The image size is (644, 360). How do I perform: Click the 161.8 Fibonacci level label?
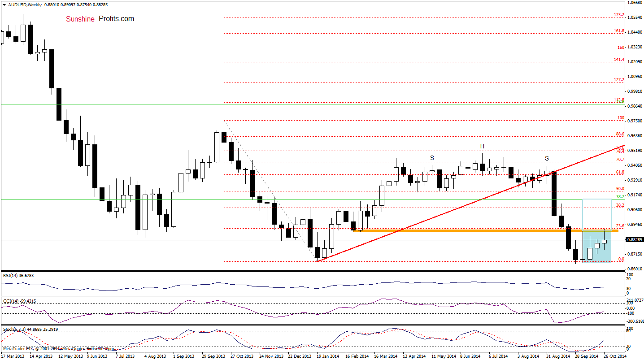click(619, 31)
